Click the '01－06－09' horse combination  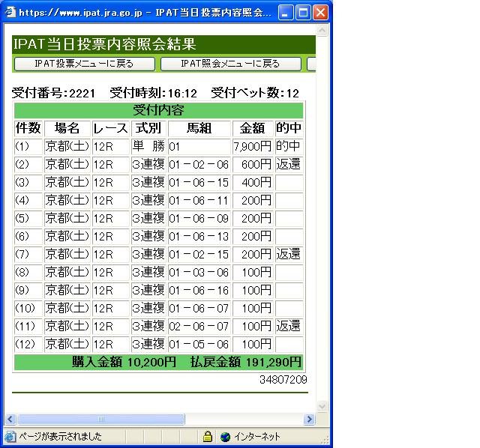click(199, 218)
